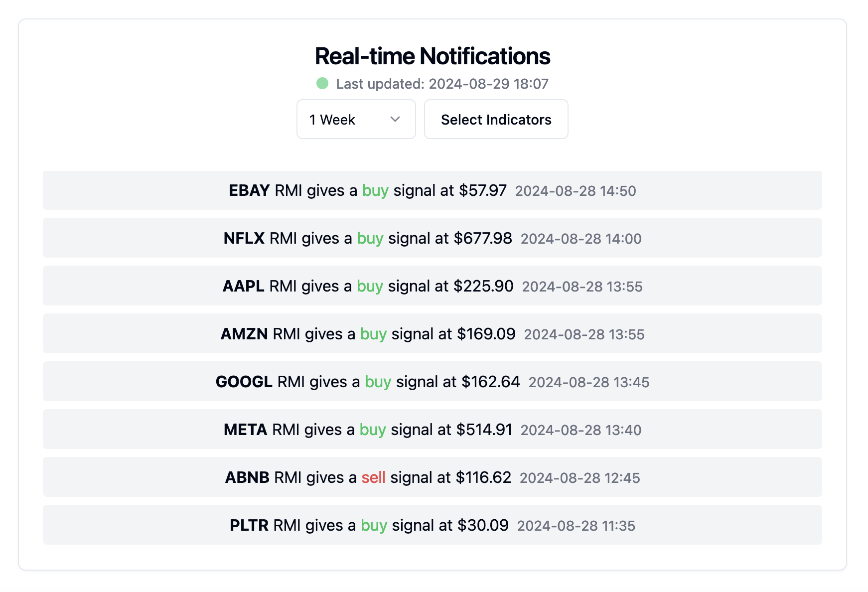Click the green live status dot

[322, 83]
